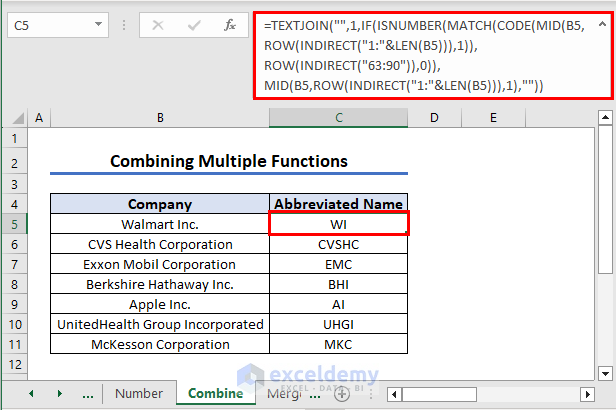Click the horizontal scrollbar right arrow
The width and height of the screenshot is (616, 410).
click(587, 394)
